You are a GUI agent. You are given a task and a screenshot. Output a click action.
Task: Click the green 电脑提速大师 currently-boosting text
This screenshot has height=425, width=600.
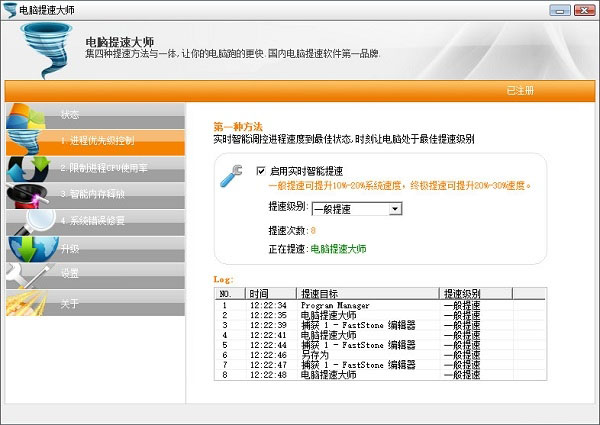(x=338, y=249)
